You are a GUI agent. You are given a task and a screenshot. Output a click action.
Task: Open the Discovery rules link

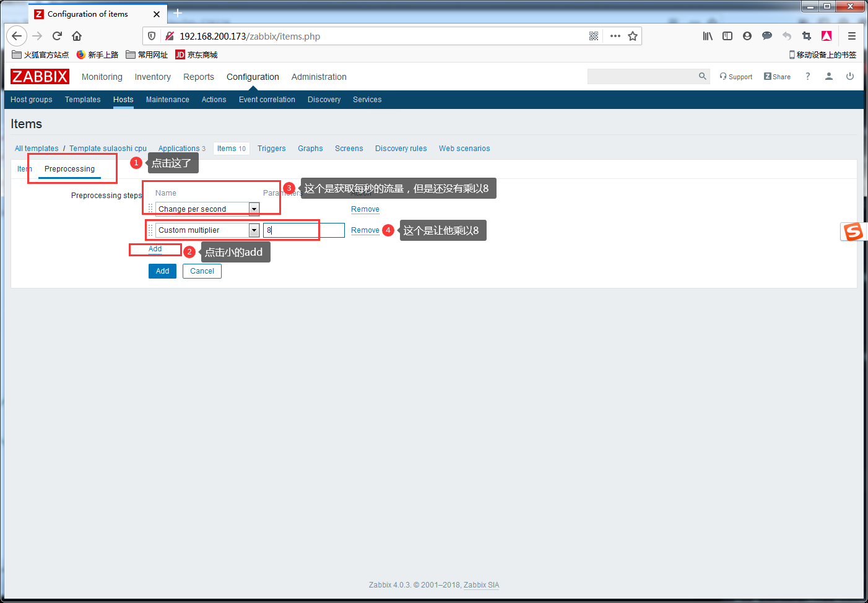(401, 149)
